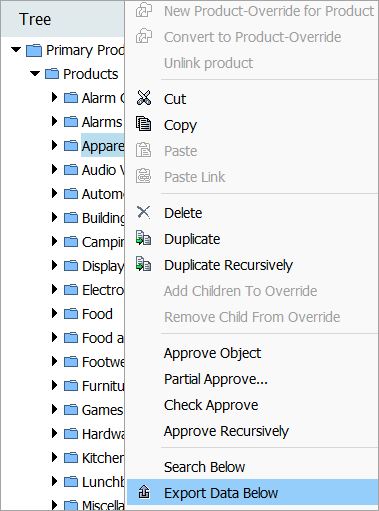
Task: Click the Export Data Below upload icon
Action: pos(144,492)
